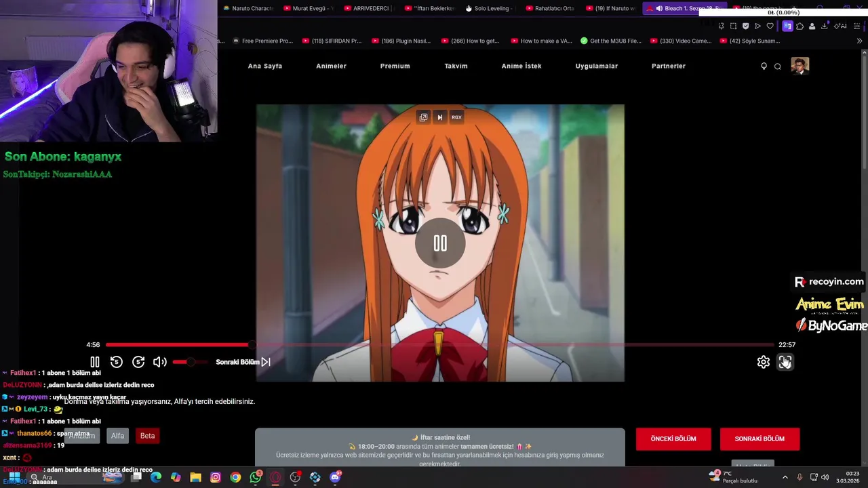Viewport: 868px width, 488px height.
Task: Open the Free Premiere Pro bookmark
Action: [x=262, y=41]
